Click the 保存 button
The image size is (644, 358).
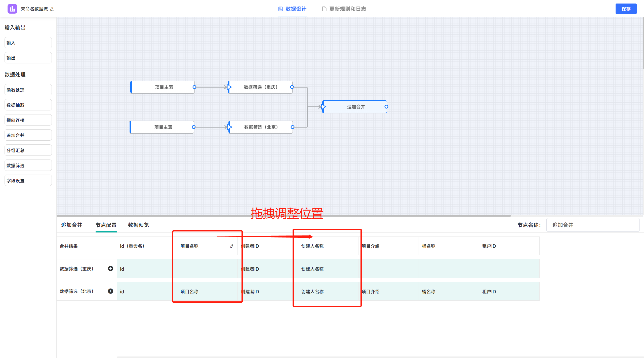tap(626, 9)
